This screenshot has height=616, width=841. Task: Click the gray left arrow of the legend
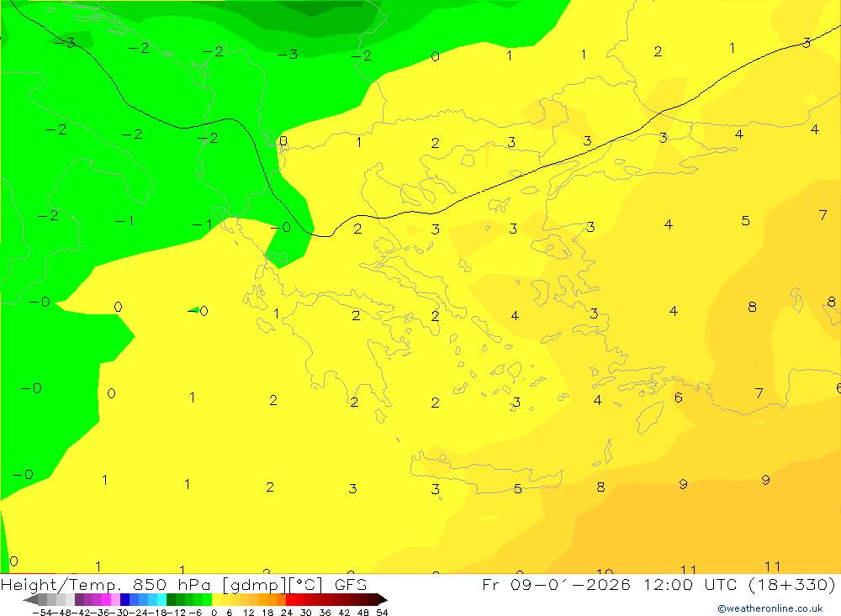tap(30, 600)
